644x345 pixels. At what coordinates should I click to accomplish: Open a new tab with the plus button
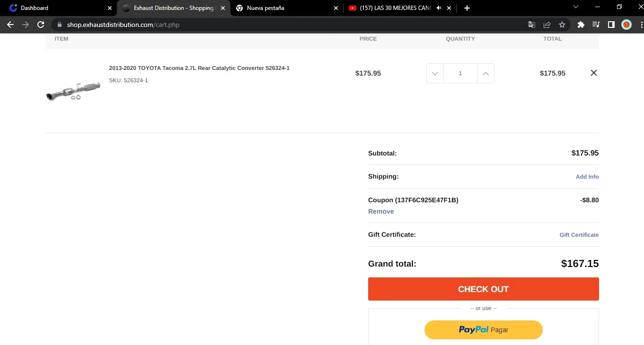(x=467, y=8)
